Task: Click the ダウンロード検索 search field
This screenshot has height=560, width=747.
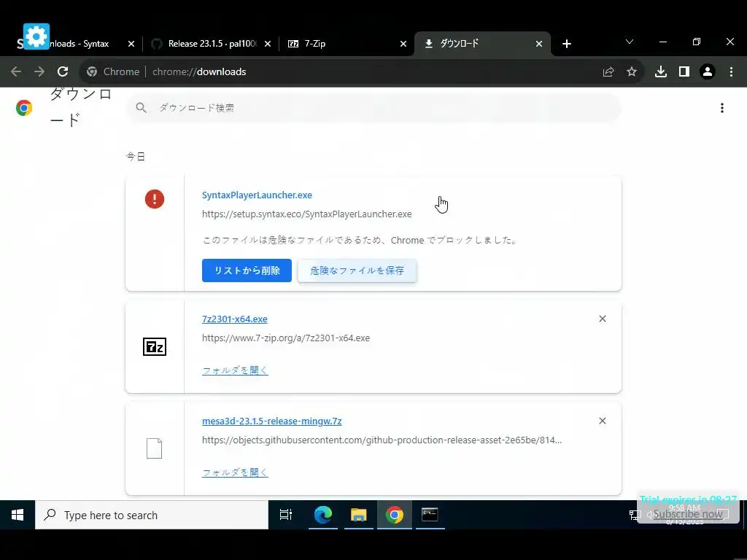Action: (374, 108)
